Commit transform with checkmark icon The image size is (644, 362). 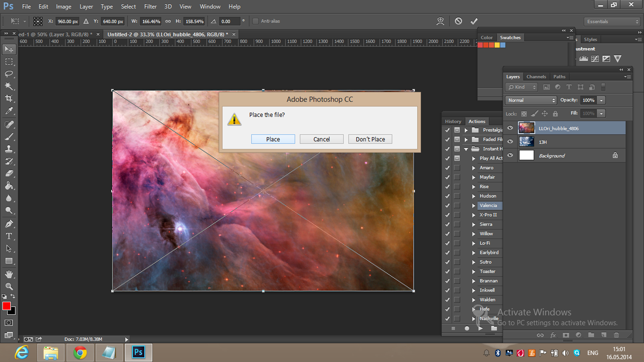[x=474, y=21]
